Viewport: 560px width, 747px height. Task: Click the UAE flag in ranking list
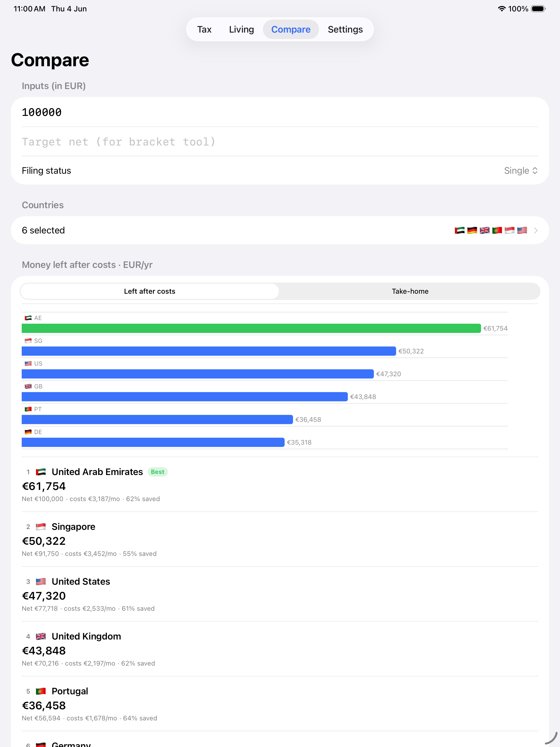pos(41,472)
